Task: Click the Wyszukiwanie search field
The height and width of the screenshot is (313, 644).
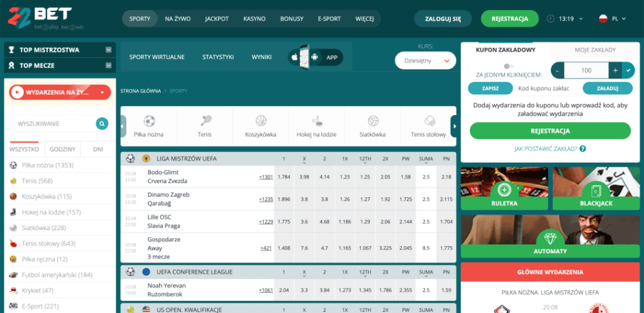Action: pos(53,123)
